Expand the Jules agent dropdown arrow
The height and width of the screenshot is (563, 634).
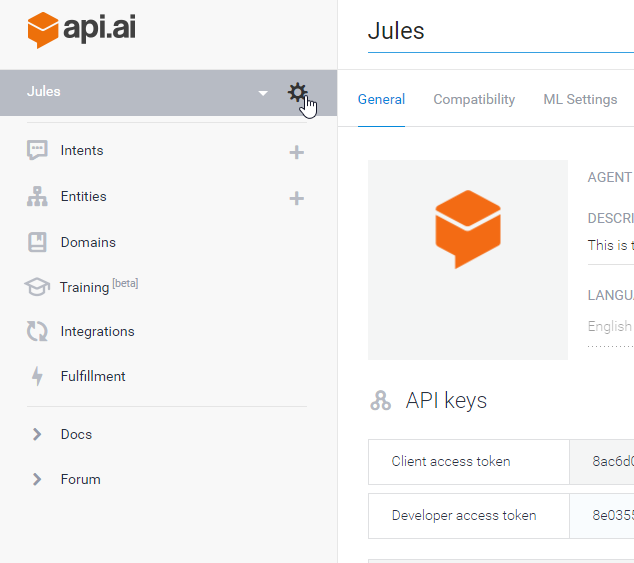[263, 93]
